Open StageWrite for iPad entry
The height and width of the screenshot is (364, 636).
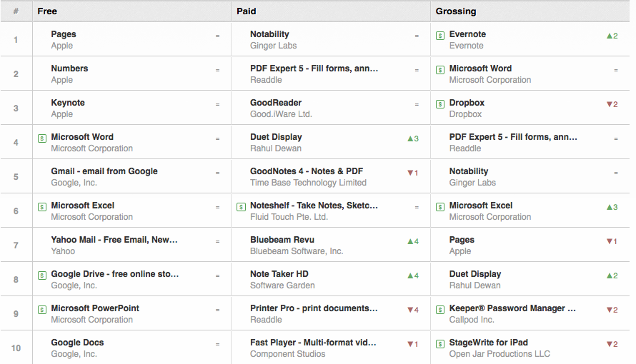(x=489, y=343)
